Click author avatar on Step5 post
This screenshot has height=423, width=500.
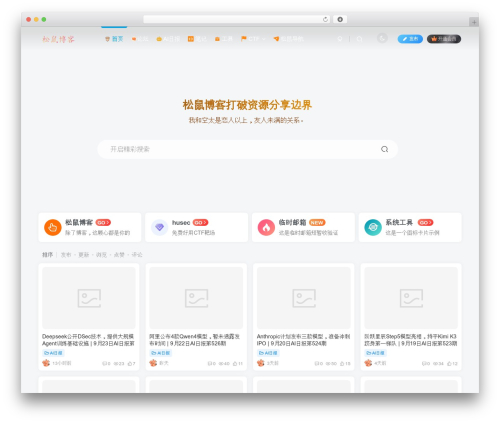tap(368, 363)
